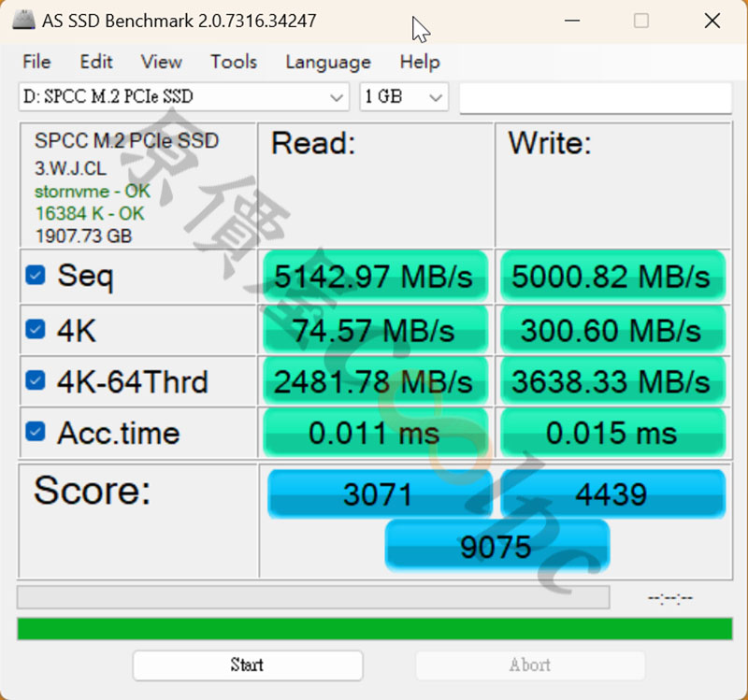
Task: Open the File menu
Action: pos(36,62)
